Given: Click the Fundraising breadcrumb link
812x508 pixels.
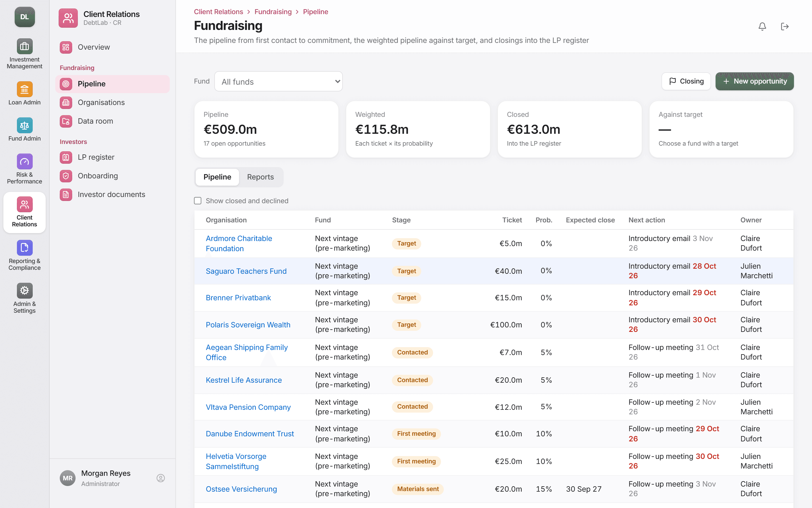Looking at the screenshot, I should (273, 12).
